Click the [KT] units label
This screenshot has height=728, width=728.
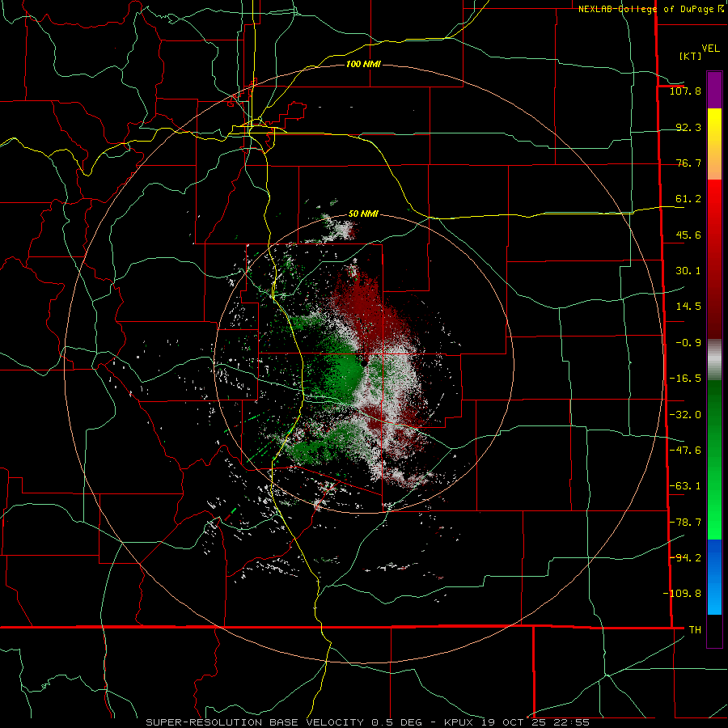pos(691,56)
